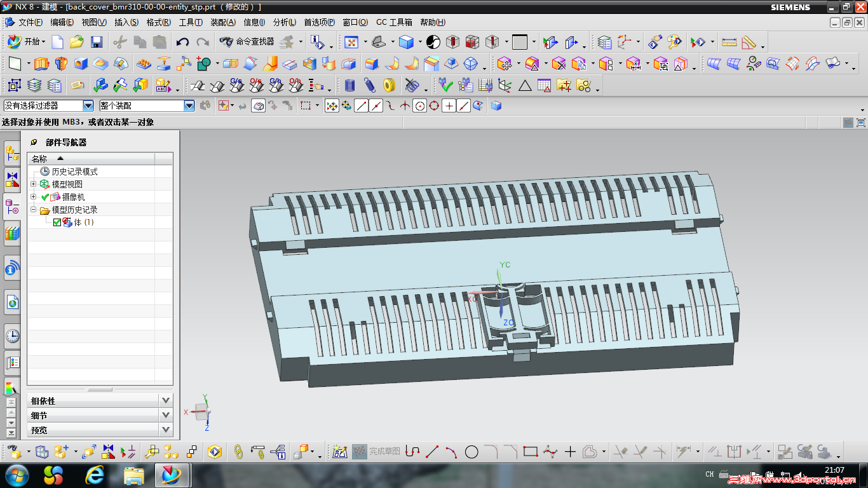
Task: Click the Save floppy disk icon
Action: point(97,43)
